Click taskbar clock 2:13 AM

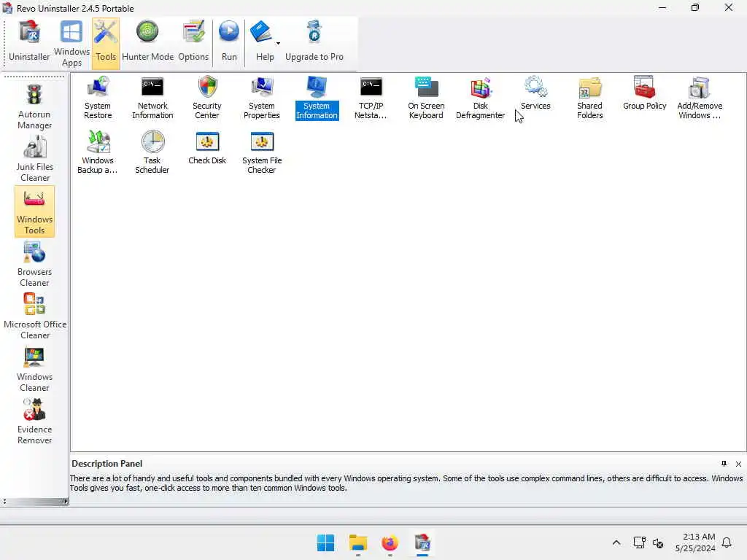click(695, 542)
